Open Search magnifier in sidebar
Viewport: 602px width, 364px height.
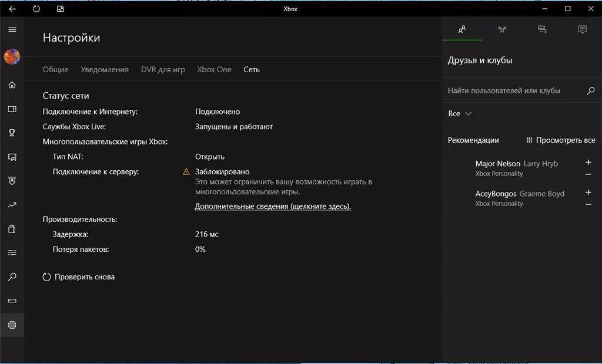pyautogui.click(x=12, y=277)
